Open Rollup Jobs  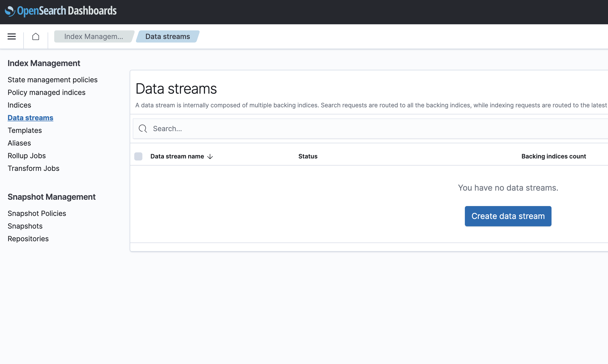27,155
